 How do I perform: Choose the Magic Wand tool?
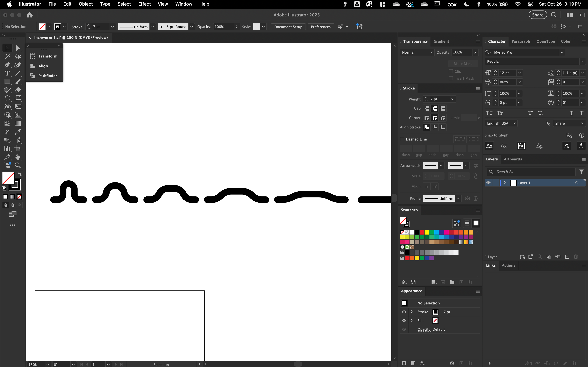click(7, 56)
